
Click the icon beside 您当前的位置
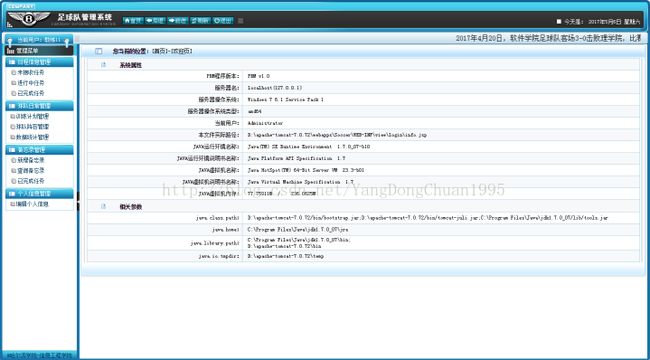[98, 51]
